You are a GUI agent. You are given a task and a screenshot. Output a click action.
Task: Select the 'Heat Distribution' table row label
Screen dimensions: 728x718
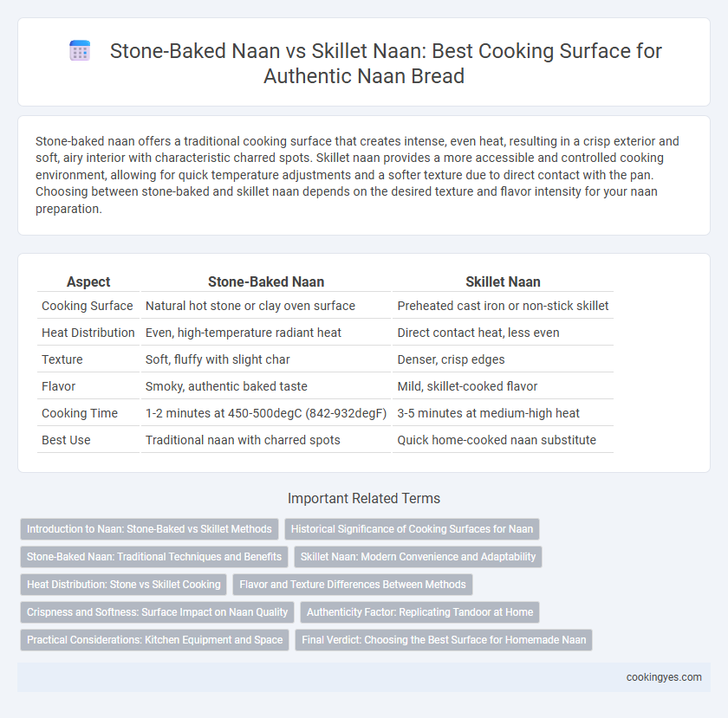click(x=88, y=333)
